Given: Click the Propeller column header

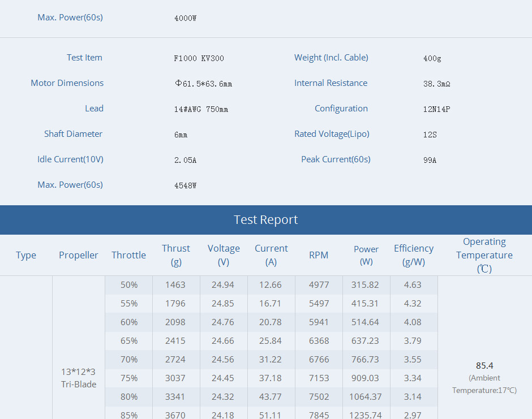Looking at the screenshot, I should pyautogui.click(x=79, y=255).
